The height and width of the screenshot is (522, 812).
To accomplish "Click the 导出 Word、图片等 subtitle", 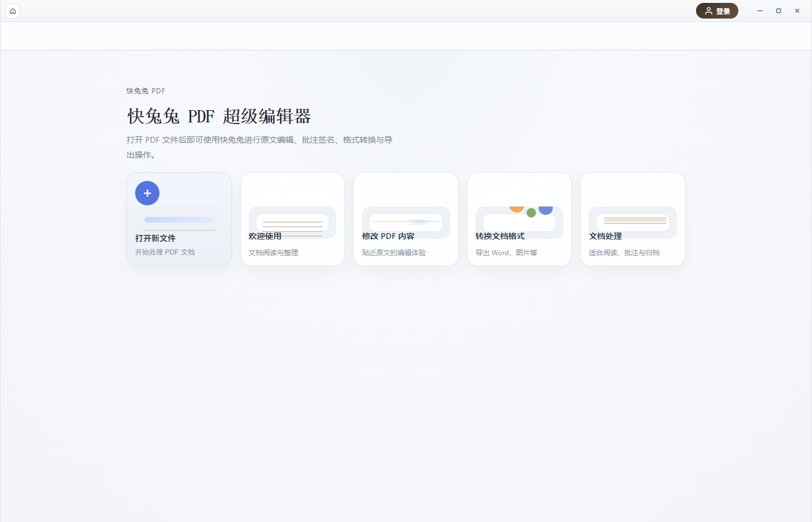I will coord(506,253).
